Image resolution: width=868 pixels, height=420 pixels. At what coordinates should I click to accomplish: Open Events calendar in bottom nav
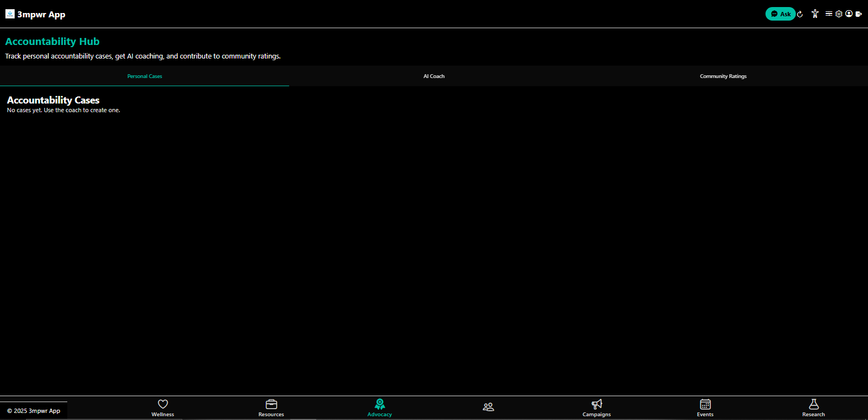[x=705, y=408]
